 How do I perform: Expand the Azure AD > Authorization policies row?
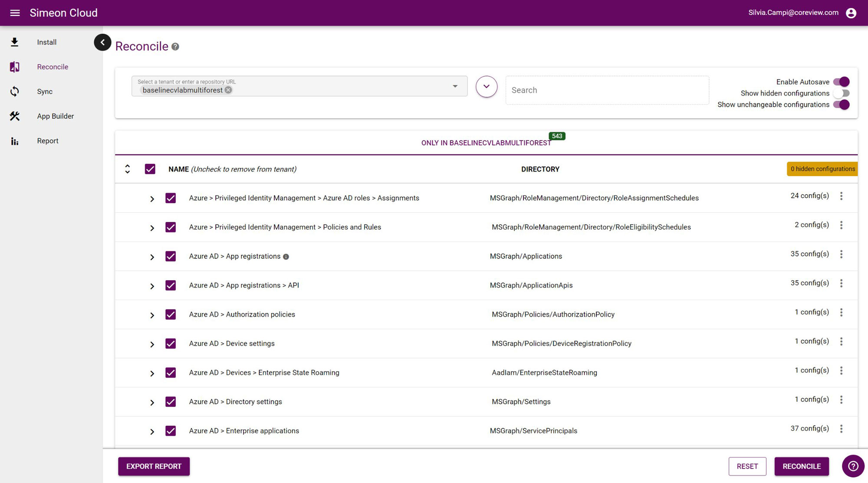coord(152,314)
